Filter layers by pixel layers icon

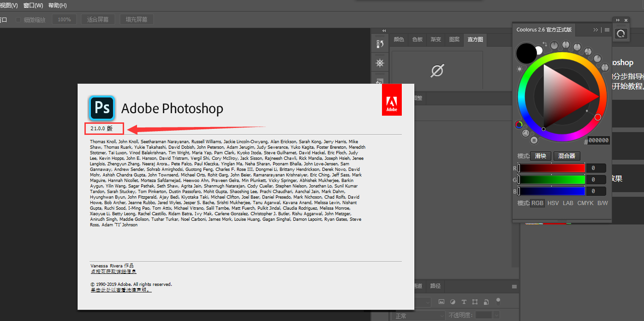coord(441,302)
